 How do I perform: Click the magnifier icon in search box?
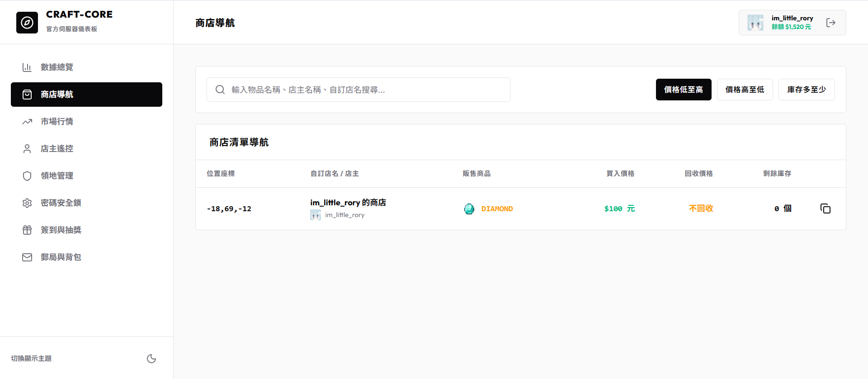220,90
